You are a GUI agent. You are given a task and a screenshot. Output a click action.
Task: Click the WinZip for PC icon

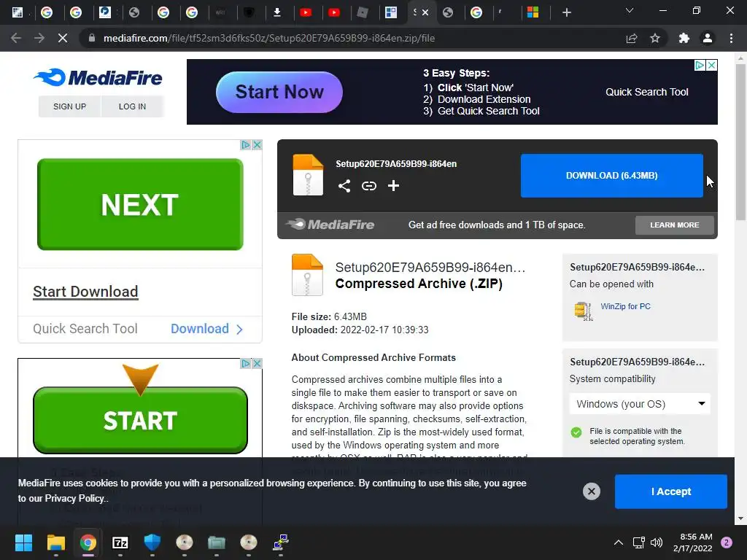[x=583, y=311]
